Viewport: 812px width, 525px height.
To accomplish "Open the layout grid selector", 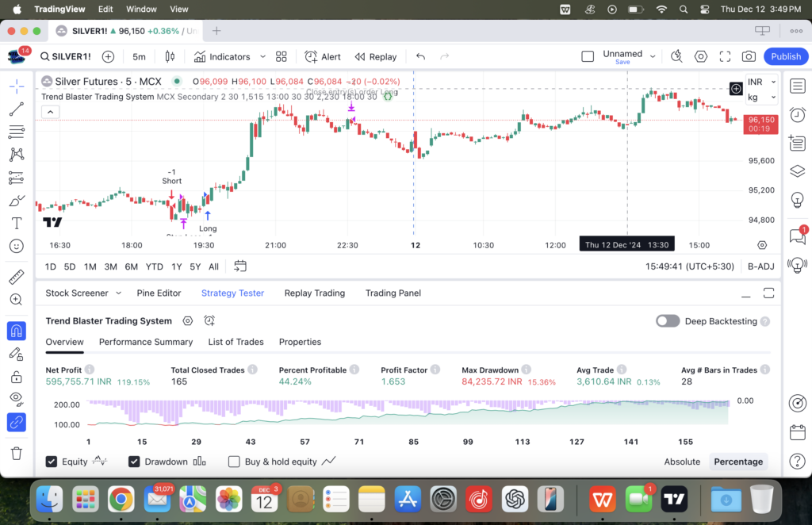I will [282, 56].
